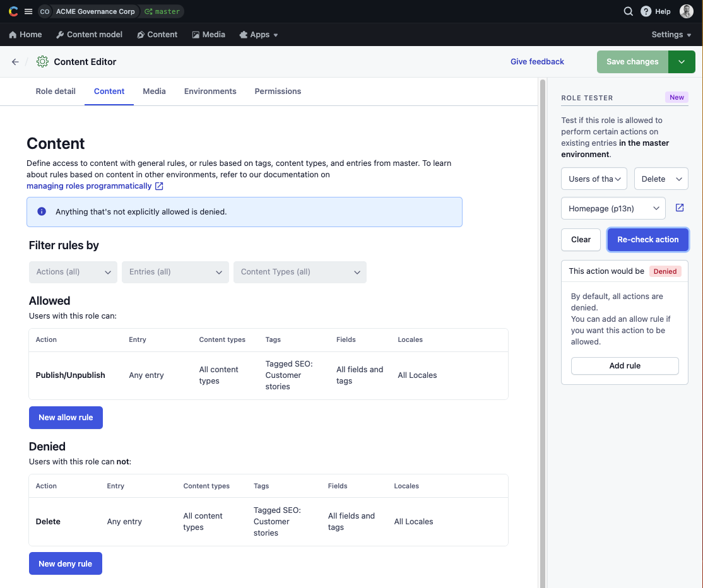Click the ROLE TESTER heading
This screenshot has width=703, height=588.
(x=587, y=98)
